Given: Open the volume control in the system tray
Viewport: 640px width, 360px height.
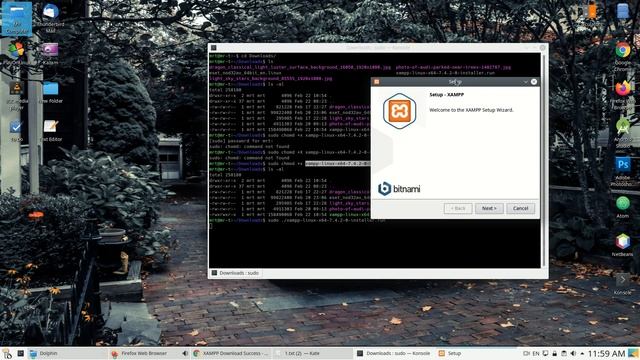Looking at the screenshot, I should pyautogui.click(x=573, y=353).
